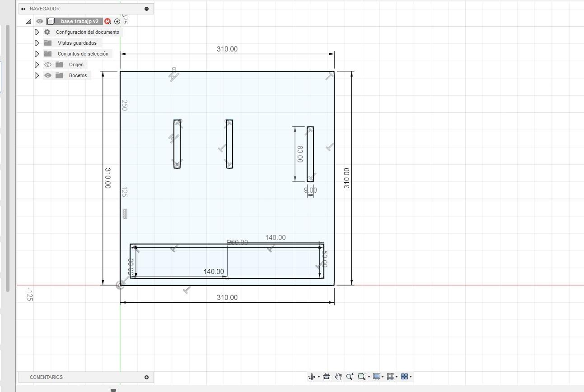The image size is (584, 392).
Task: Select the slot profile beside the 80.00 dimension
Action: pos(311,154)
